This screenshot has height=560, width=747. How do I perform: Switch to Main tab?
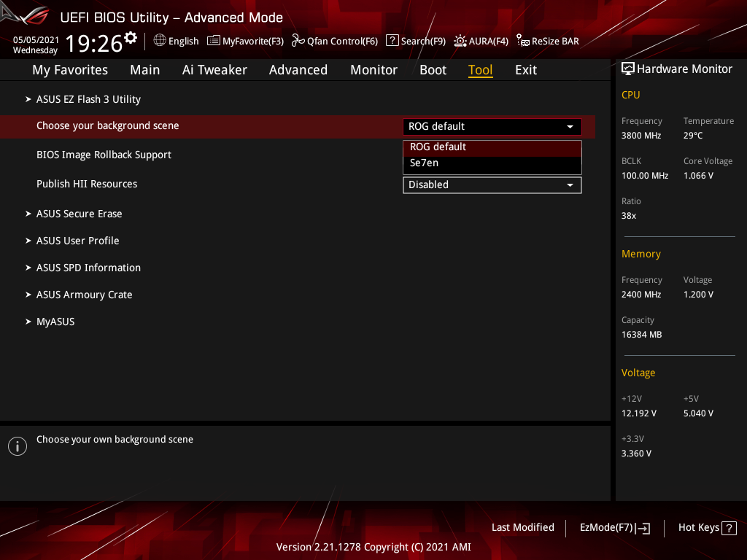[145, 70]
